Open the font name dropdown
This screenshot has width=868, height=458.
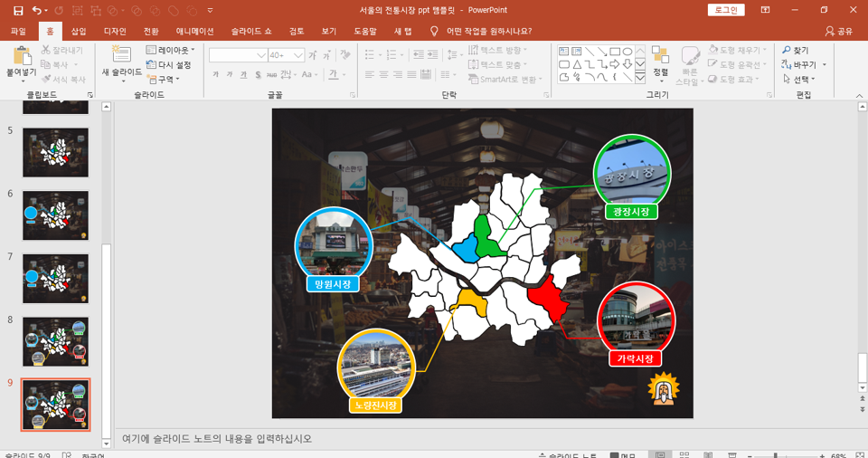[x=261, y=55]
